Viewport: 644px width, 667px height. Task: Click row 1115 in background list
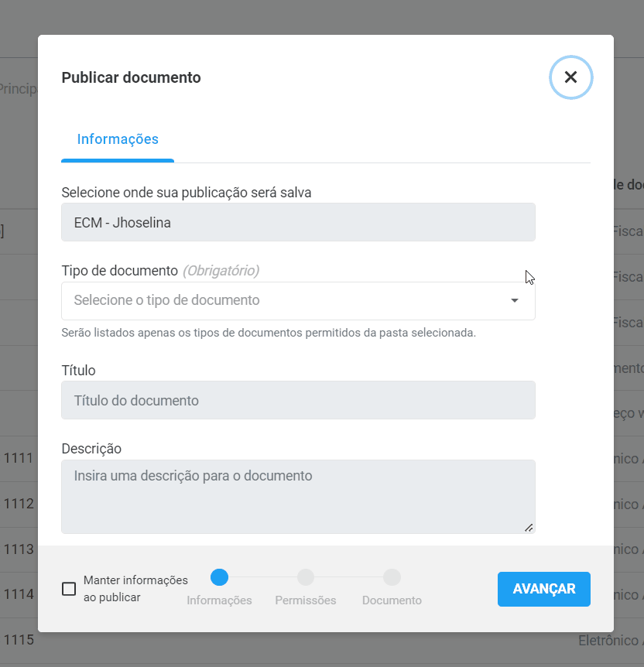tap(19, 640)
